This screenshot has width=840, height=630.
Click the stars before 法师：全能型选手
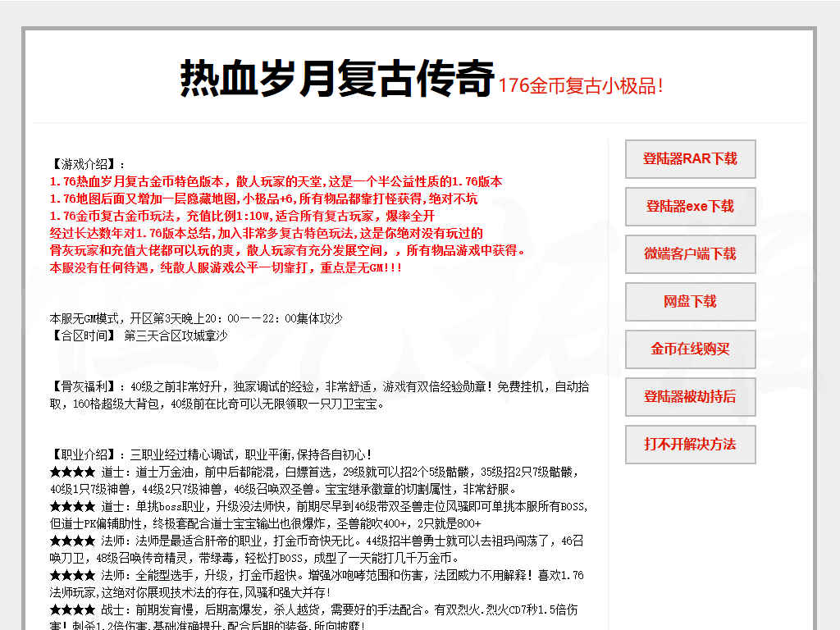click(72, 575)
